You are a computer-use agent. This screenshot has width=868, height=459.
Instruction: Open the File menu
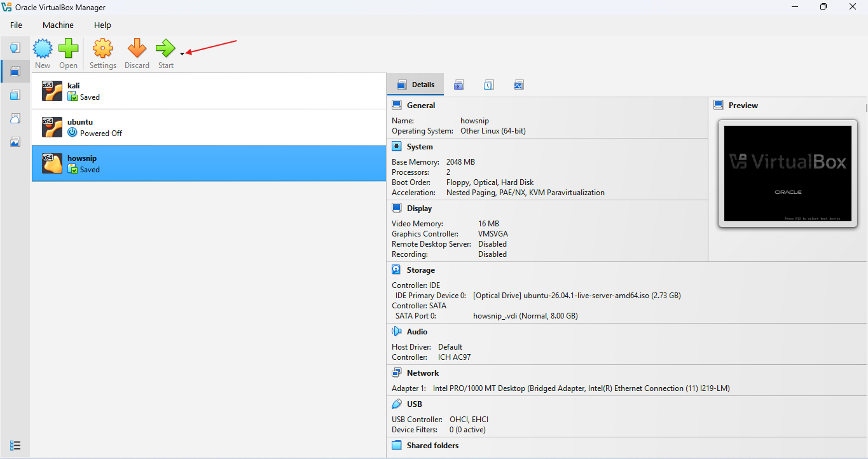pos(16,25)
